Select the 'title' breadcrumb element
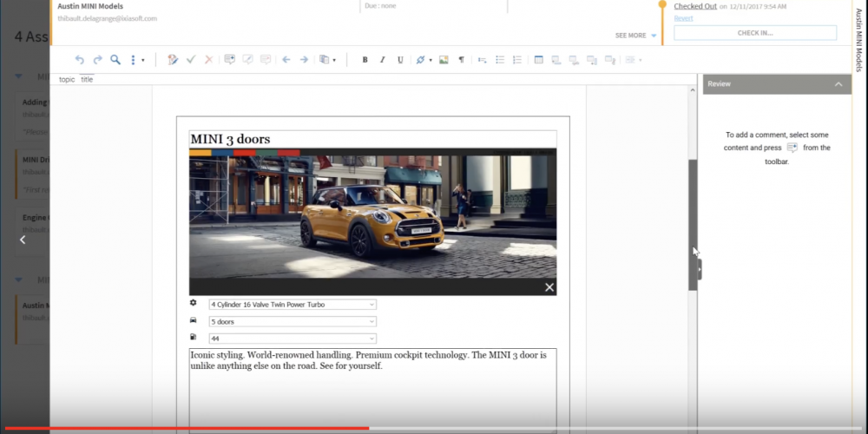868x434 pixels. (87, 79)
